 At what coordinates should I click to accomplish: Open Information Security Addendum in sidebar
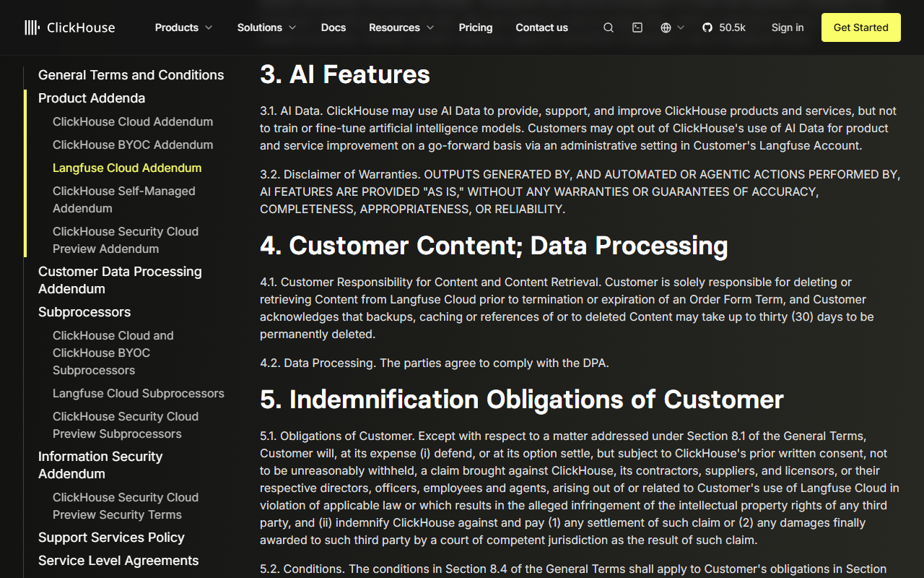(x=100, y=465)
